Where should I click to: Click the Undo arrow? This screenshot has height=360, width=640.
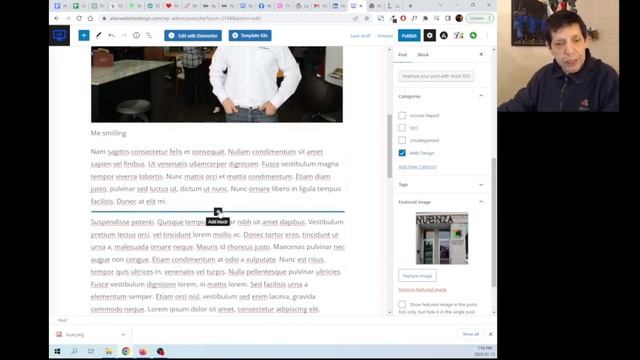(x=111, y=36)
